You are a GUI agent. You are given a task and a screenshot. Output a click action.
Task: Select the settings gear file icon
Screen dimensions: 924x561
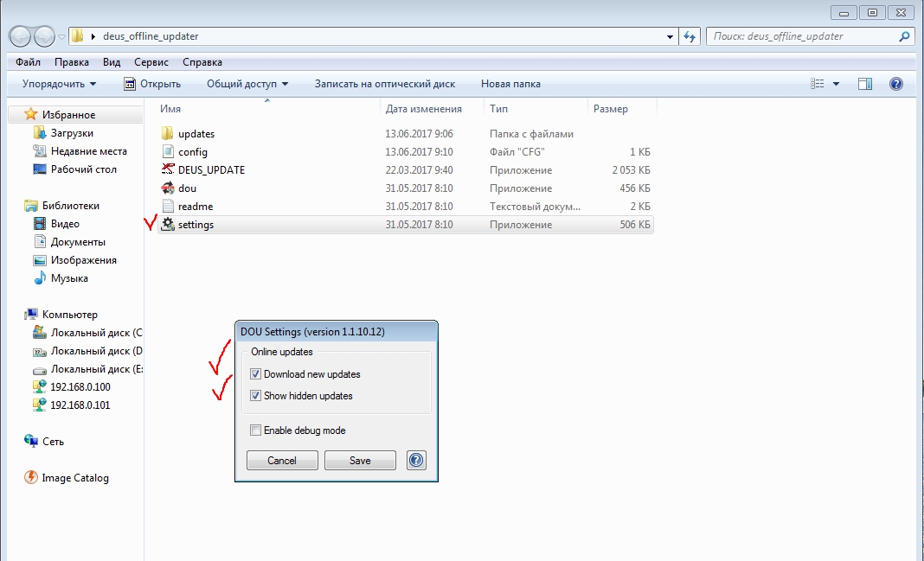(169, 225)
